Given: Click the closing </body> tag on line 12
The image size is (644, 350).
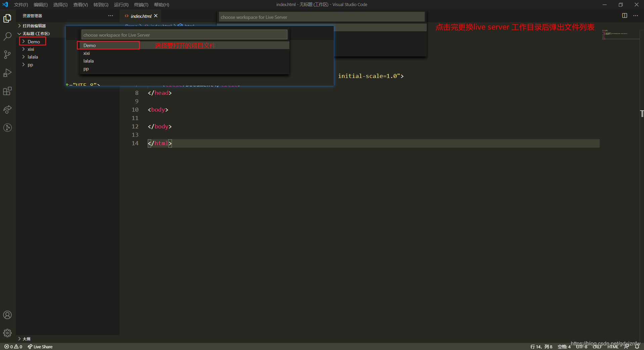Looking at the screenshot, I should tap(160, 126).
